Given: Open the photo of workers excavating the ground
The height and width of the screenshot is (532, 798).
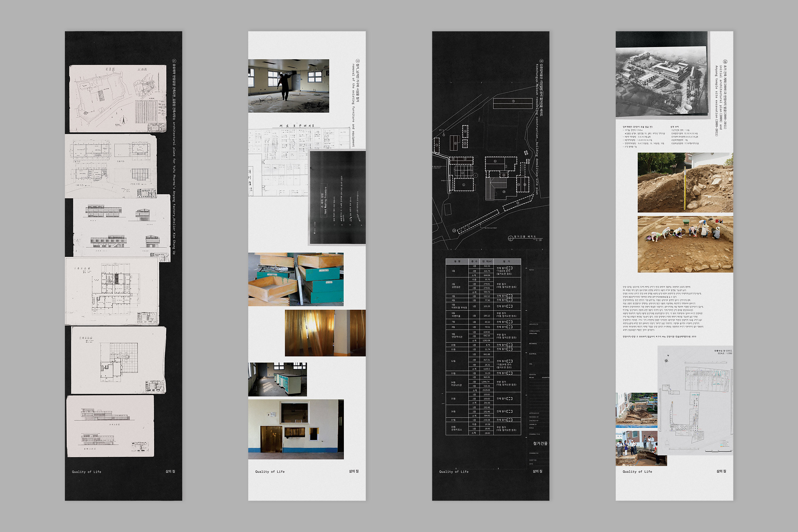Looking at the screenshot, I should [685, 244].
